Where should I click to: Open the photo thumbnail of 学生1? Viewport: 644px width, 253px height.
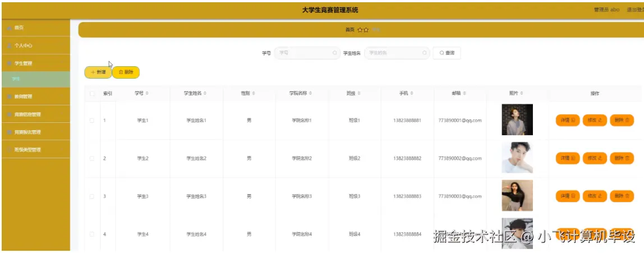coord(517,119)
